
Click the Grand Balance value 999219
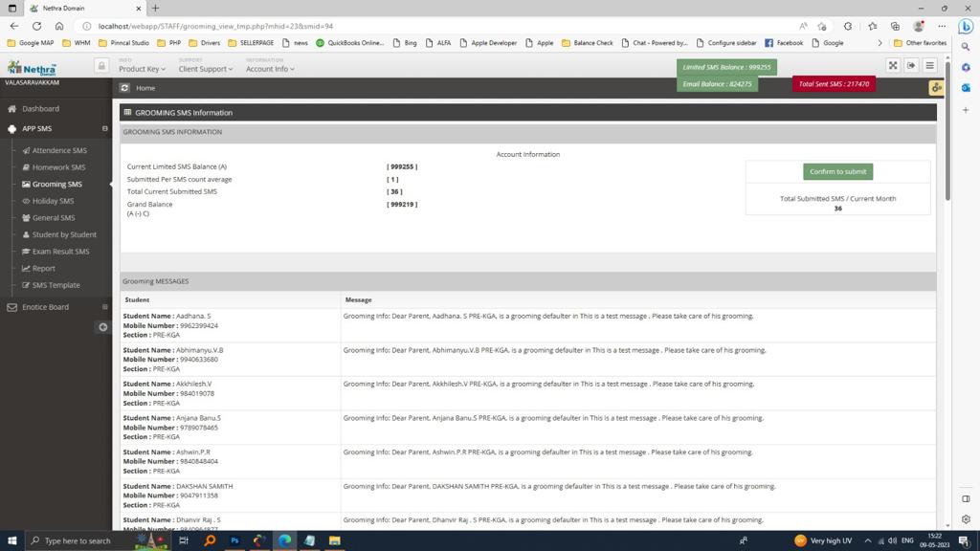pyautogui.click(x=402, y=205)
